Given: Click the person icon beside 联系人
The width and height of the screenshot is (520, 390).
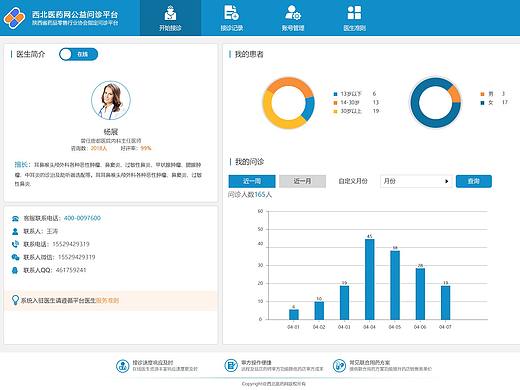Looking at the screenshot, I should pyautogui.click(x=15, y=231).
